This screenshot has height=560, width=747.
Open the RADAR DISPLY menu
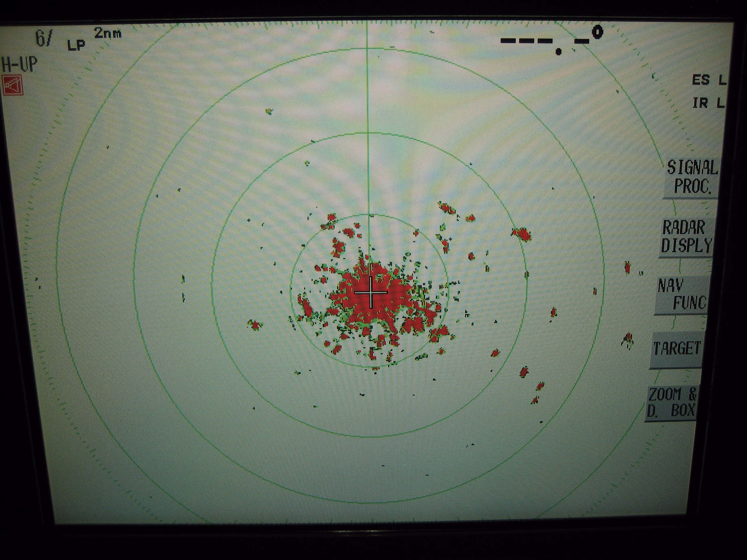tap(686, 237)
